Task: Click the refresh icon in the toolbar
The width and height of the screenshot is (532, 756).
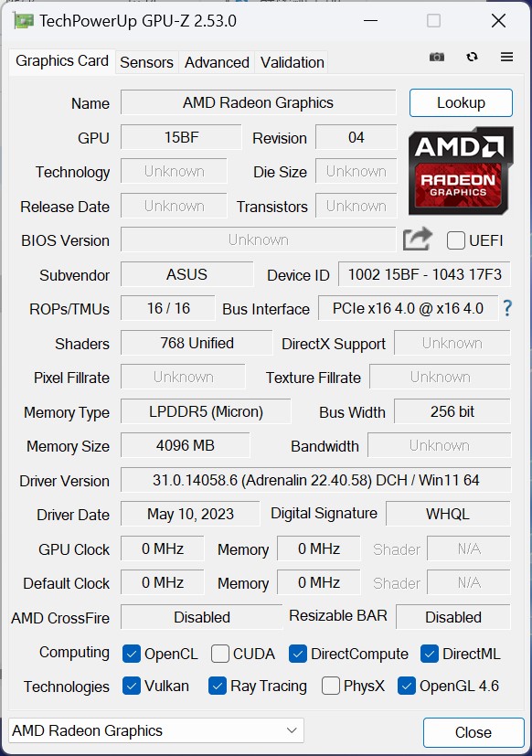Action: [472, 57]
